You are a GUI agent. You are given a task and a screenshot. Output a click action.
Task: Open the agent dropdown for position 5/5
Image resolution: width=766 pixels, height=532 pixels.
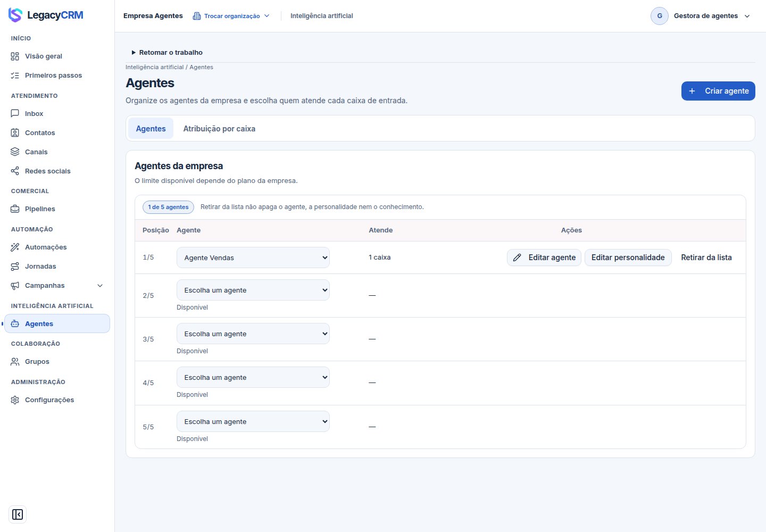click(253, 421)
